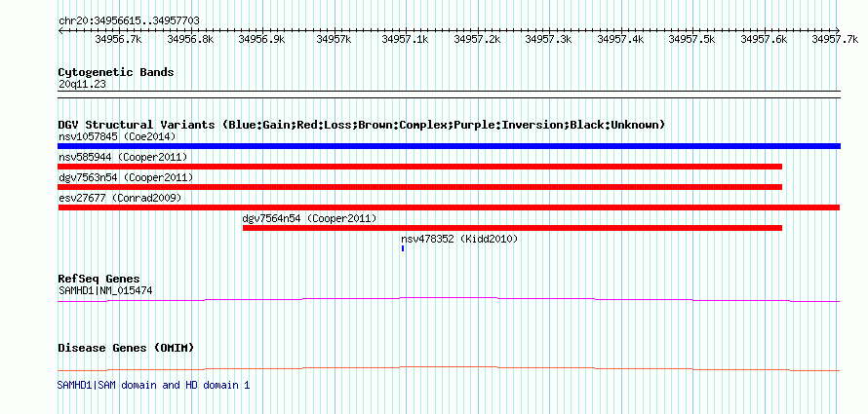Click the SAMHD1|NM_015474 RefSeq gene label
The width and height of the screenshot is (868, 414).
pos(105,290)
